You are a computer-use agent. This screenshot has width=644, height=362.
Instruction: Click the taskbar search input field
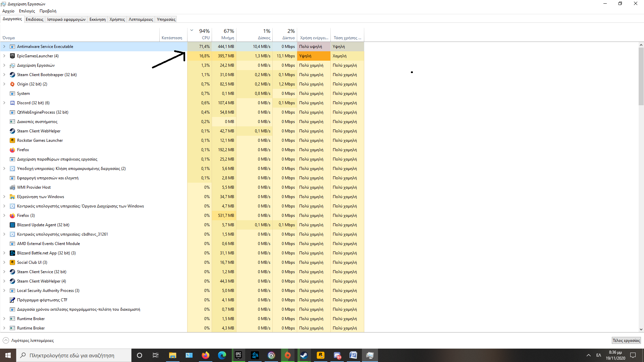click(x=74, y=355)
